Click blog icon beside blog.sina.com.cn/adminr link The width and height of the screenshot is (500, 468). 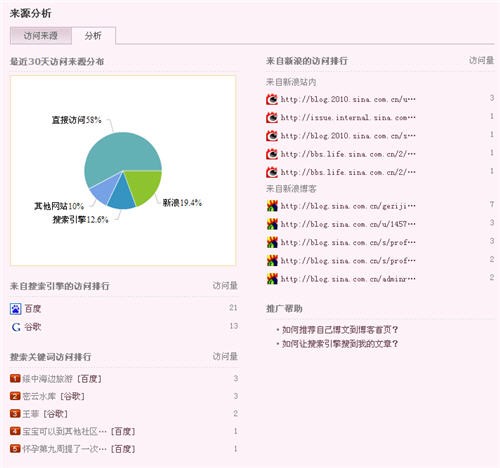[272, 279]
